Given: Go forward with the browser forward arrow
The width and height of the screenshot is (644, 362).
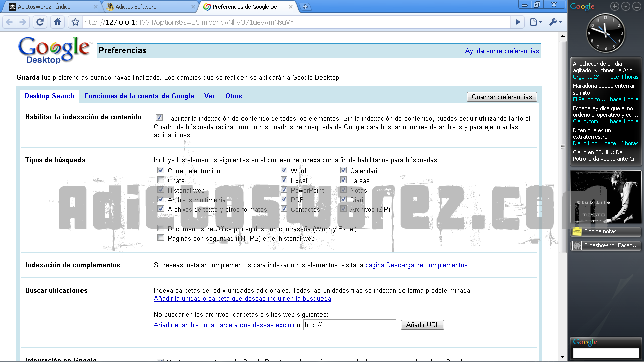Looking at the screenshot, I should point(23,22).
